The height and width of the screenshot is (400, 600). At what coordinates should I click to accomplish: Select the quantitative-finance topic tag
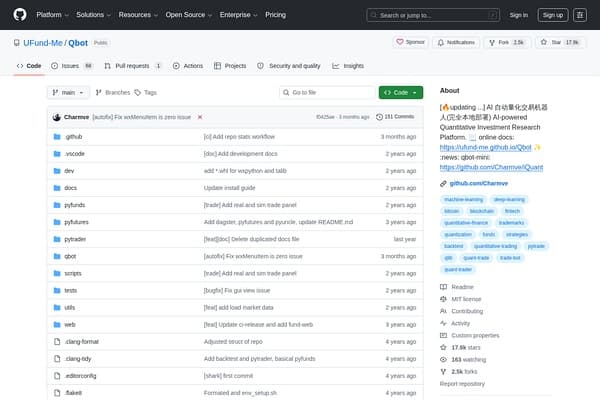[466, 223]
